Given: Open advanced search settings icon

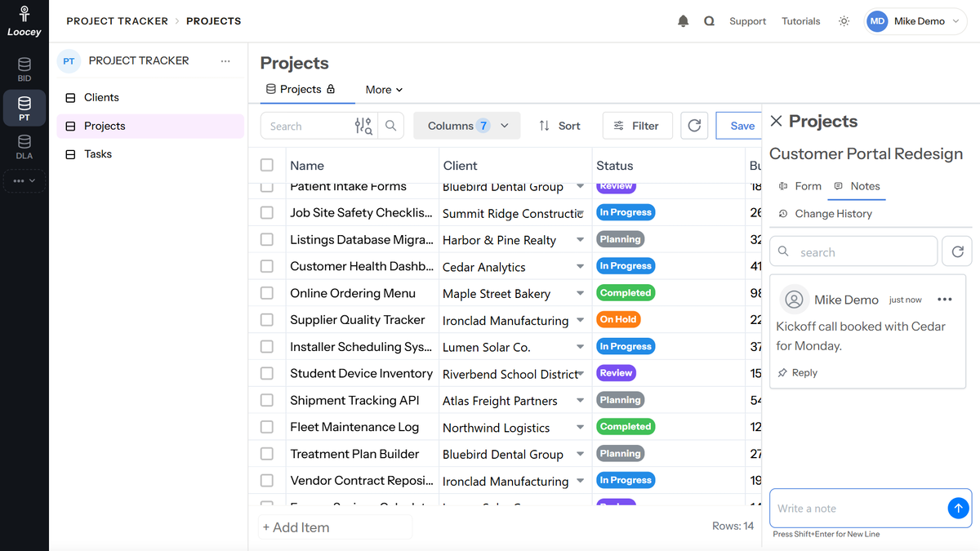Looking at the screenshot, I should 363,126.
